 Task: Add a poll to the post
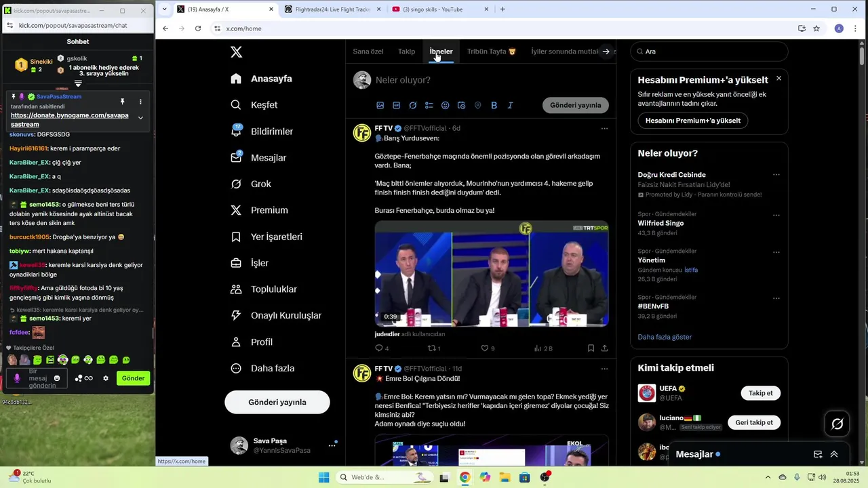(x=429, y=106)
